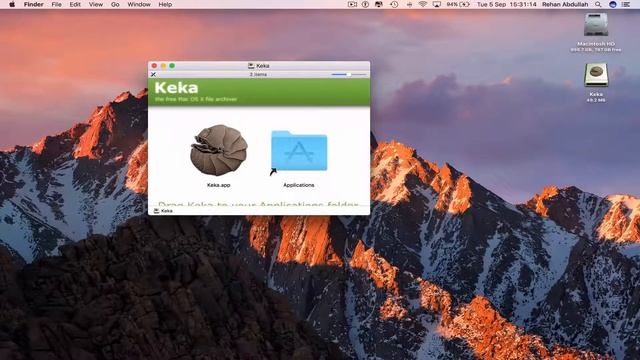Open Spotlight search
Viewport: 640px width, 360px height.
click(598, 4)
